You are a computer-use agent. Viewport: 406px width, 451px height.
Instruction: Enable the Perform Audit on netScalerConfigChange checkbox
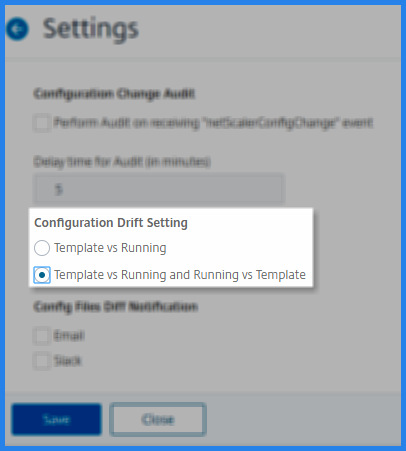click(x=42, y=123)
